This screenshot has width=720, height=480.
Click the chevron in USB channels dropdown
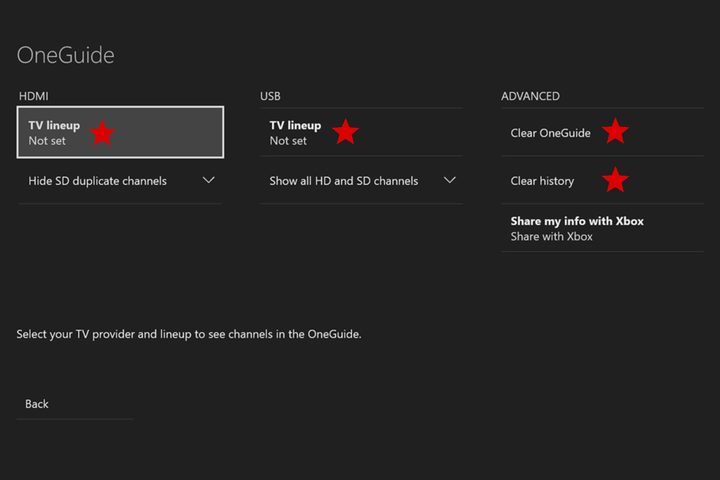[450, 180]
